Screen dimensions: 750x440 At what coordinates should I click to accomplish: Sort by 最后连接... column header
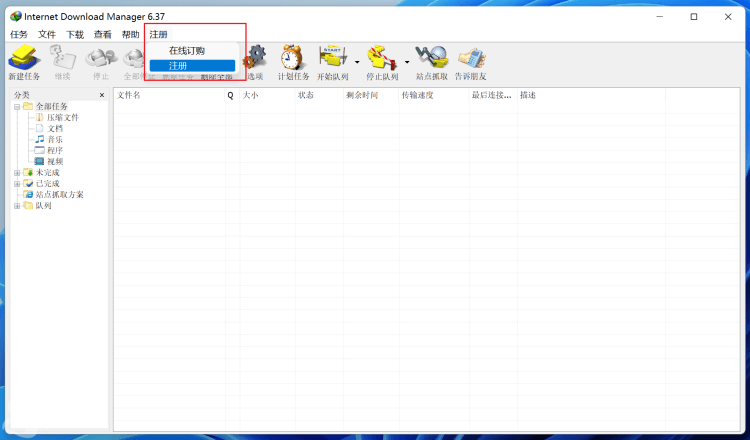[x=493, y=95]
